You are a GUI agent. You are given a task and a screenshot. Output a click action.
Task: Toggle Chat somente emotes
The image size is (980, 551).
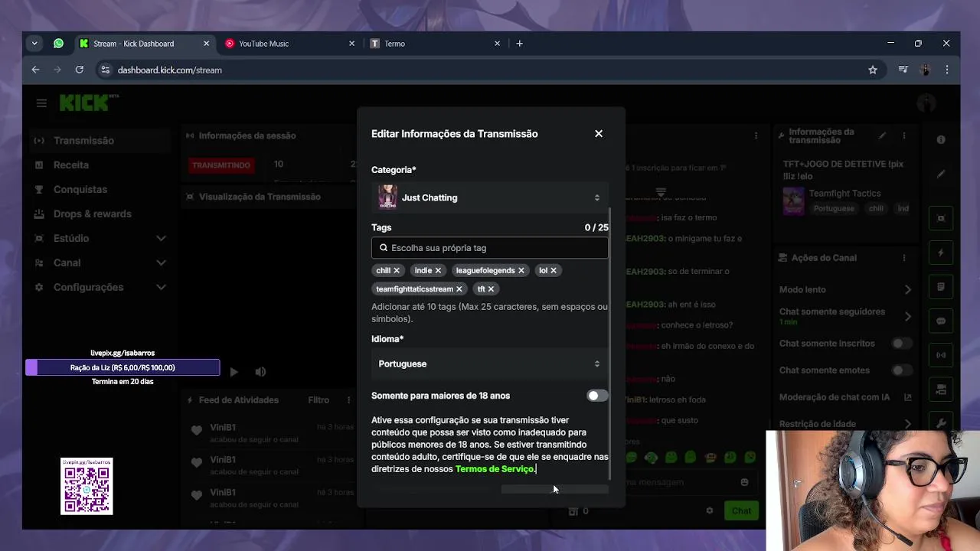[903, 370]
